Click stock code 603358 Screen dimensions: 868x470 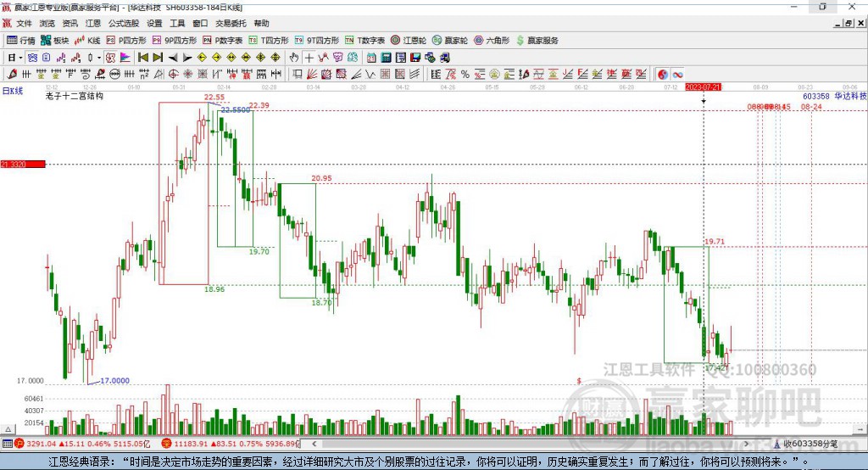pos(816,96)
